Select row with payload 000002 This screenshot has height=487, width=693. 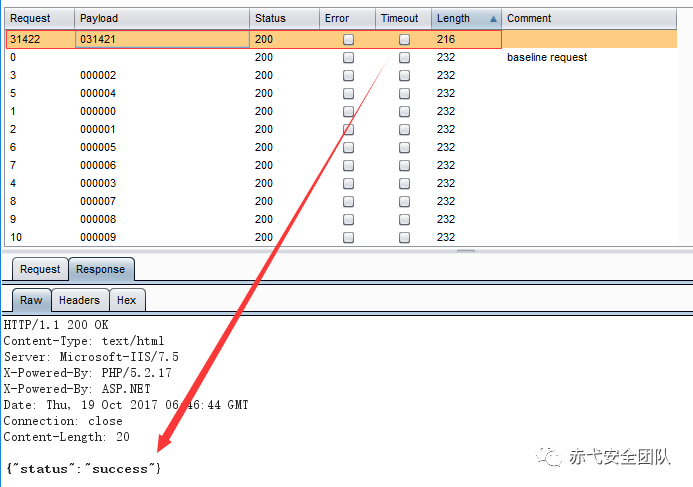click(x=340, y=76)
